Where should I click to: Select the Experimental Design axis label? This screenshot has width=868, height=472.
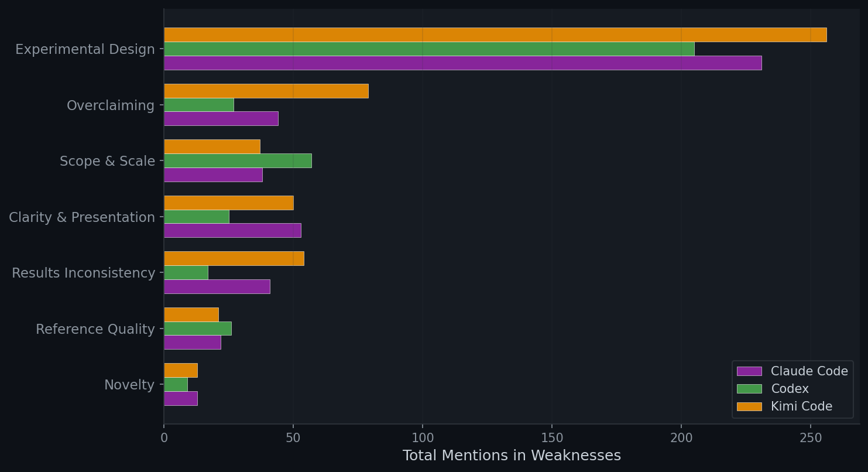coord(85,49)
